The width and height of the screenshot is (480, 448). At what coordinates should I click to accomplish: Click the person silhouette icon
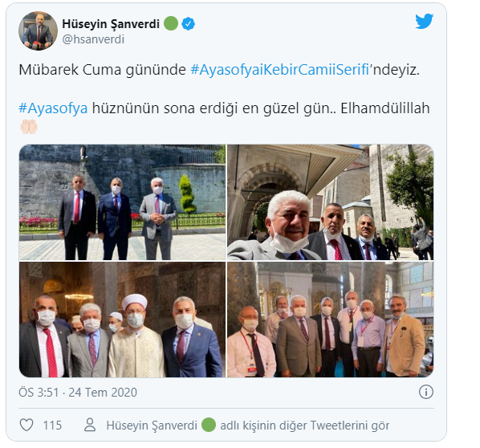(90, 425)
